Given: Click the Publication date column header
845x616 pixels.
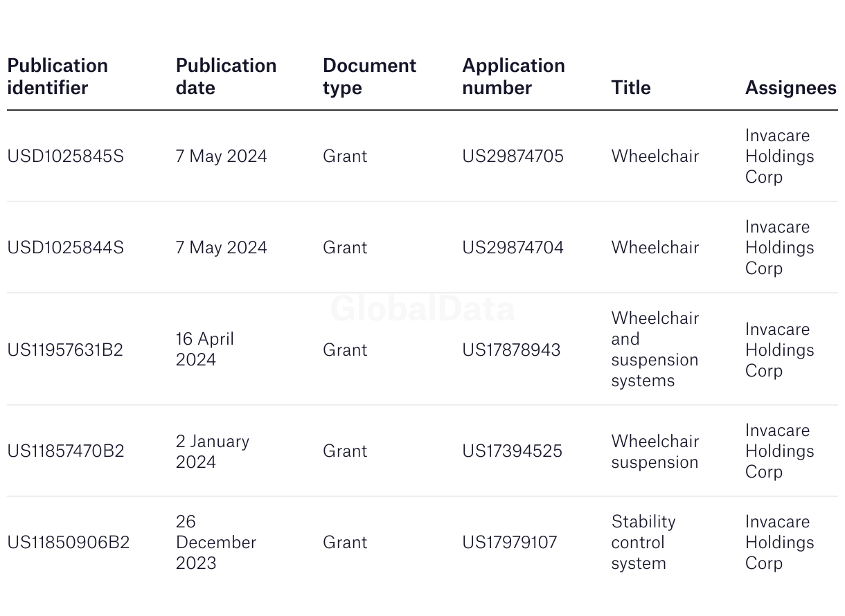Looking at the screenshot, I should tap(226, 77).
